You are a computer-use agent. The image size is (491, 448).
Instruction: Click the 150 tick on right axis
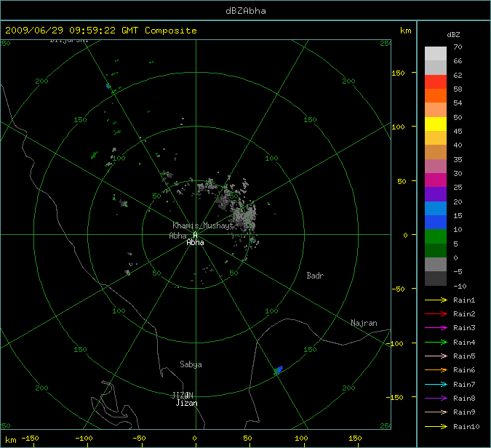click(x=399, y=73)
